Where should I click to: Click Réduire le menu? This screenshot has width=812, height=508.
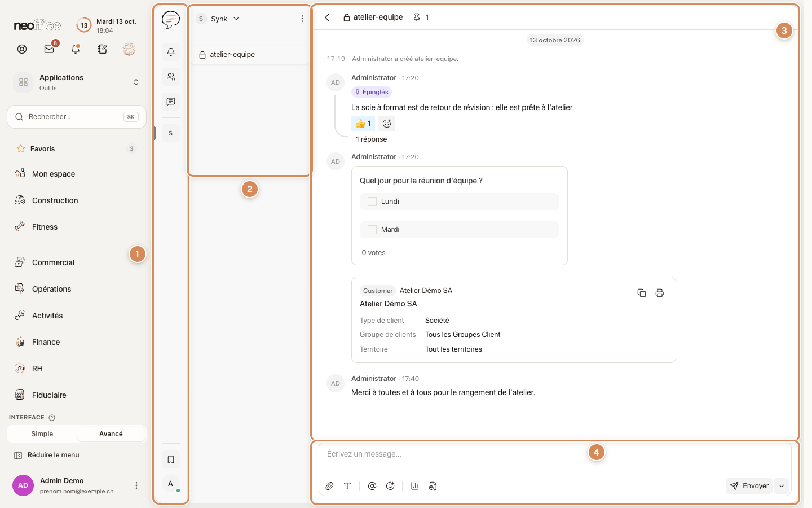click(x=47, y=455)
